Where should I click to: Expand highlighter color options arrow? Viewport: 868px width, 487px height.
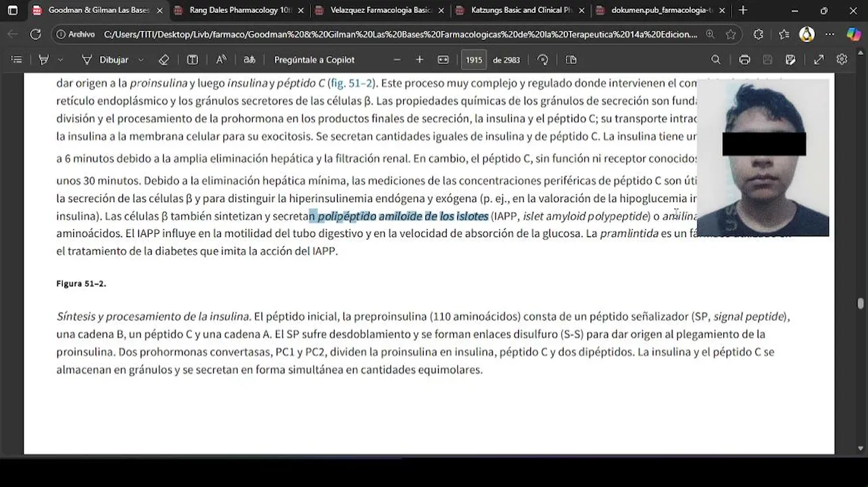60,60
